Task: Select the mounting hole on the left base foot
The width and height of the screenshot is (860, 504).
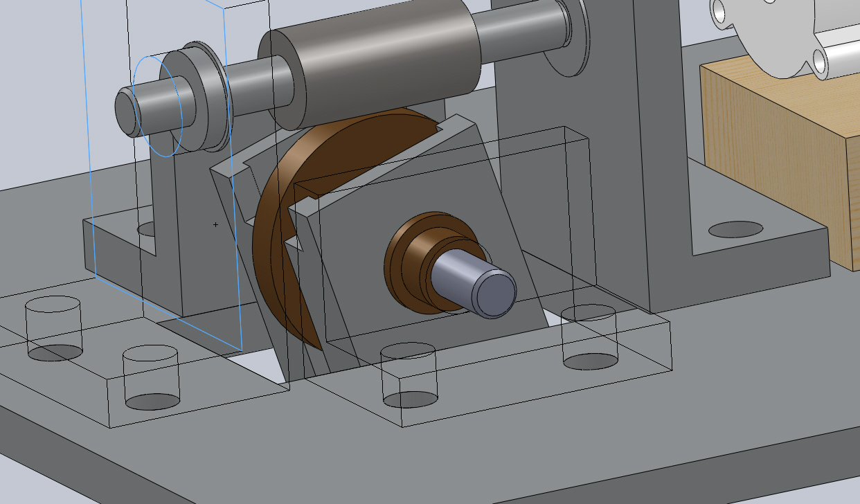Action: click(145, 228)
